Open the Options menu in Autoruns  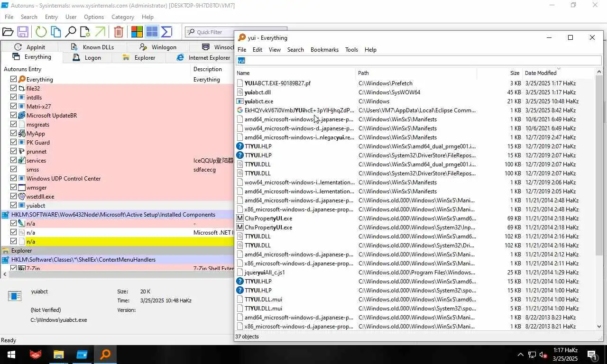tap(94, 17)
